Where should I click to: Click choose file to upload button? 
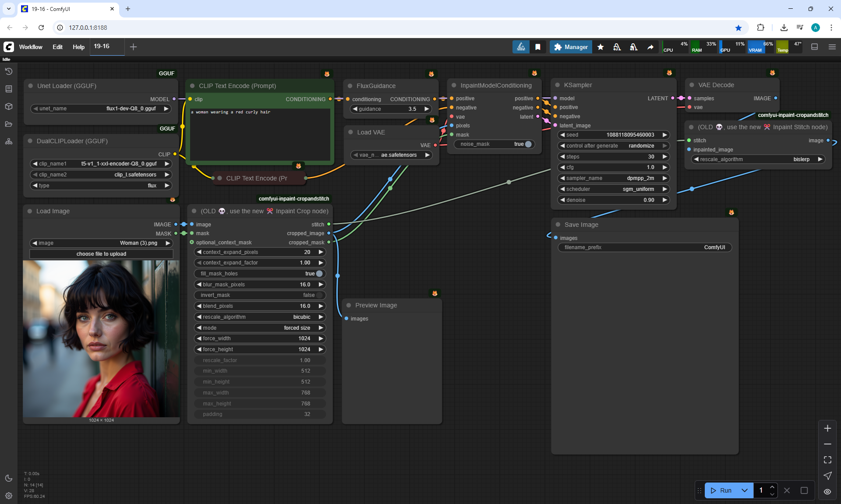(x=101, y=254)
